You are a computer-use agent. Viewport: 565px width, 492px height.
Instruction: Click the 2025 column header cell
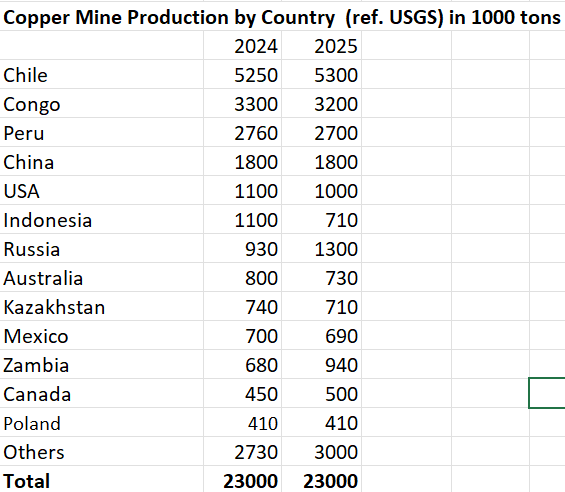321,46
